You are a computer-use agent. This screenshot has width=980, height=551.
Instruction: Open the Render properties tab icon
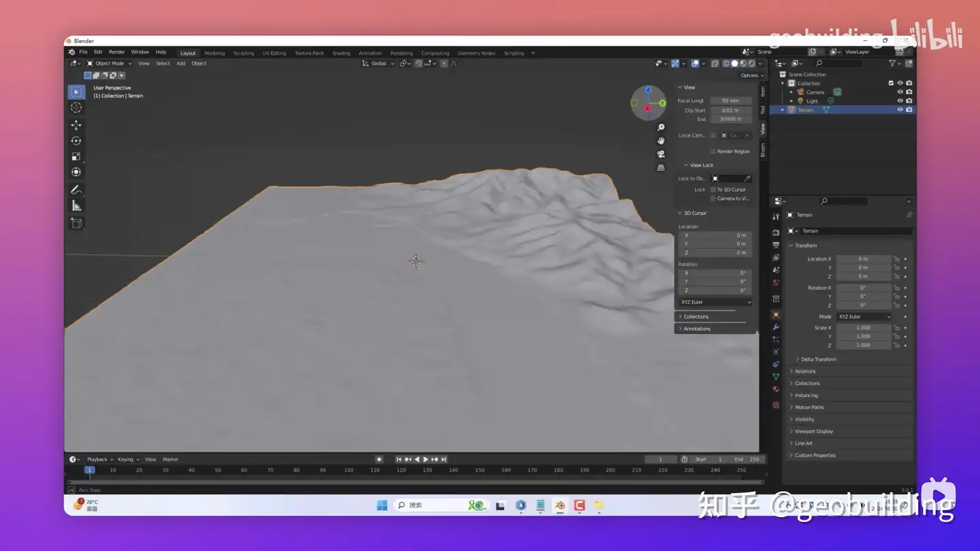tap(776, 233)
